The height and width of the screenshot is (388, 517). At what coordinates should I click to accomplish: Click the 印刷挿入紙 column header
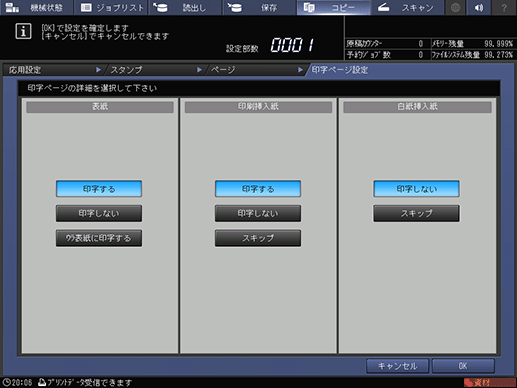tap(258, 107)
